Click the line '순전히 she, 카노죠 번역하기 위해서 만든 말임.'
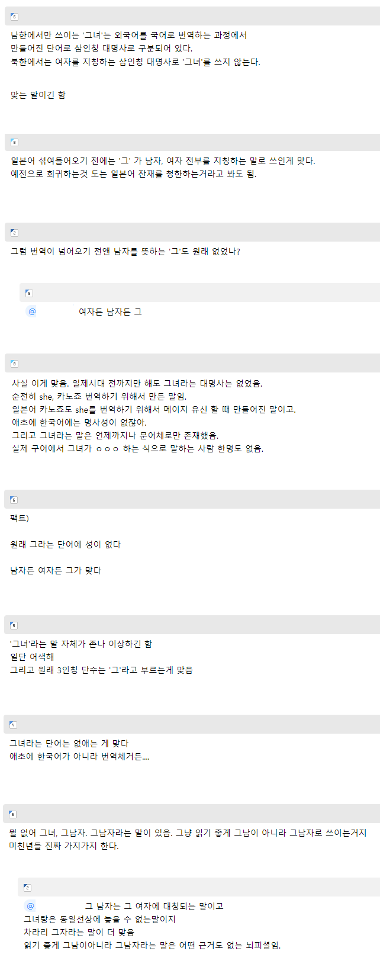Image resolution: width=380 pixels, height=980 pixels. (x=99, y=396)
